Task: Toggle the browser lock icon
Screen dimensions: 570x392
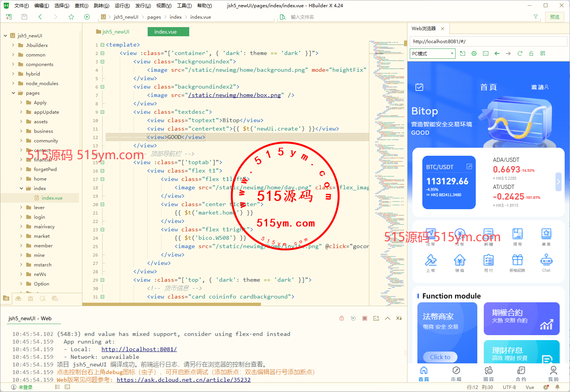Action: pos(531,53)
